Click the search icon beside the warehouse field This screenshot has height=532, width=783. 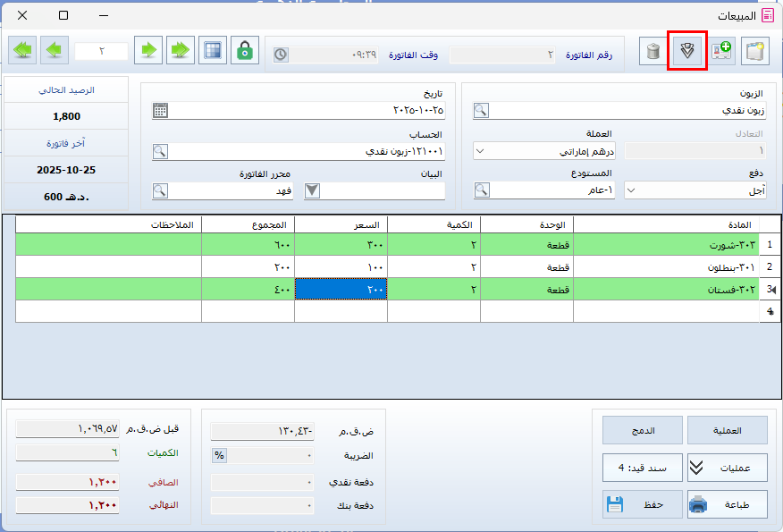(x=481, y=190)
